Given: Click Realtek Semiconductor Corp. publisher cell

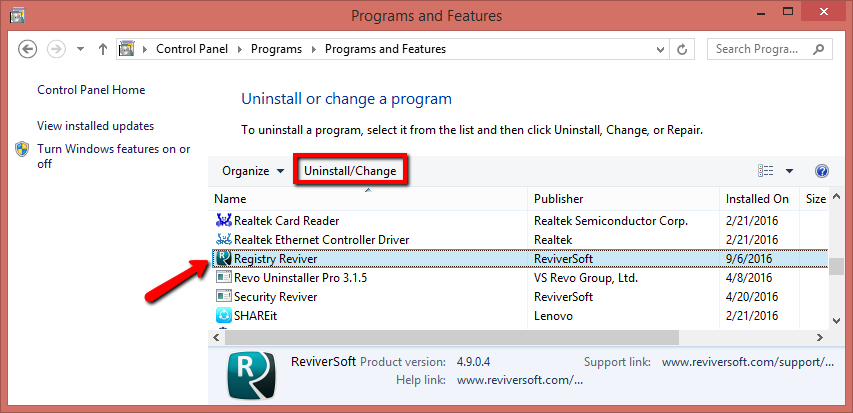Looking at the screenshot, I should (611, 221).
